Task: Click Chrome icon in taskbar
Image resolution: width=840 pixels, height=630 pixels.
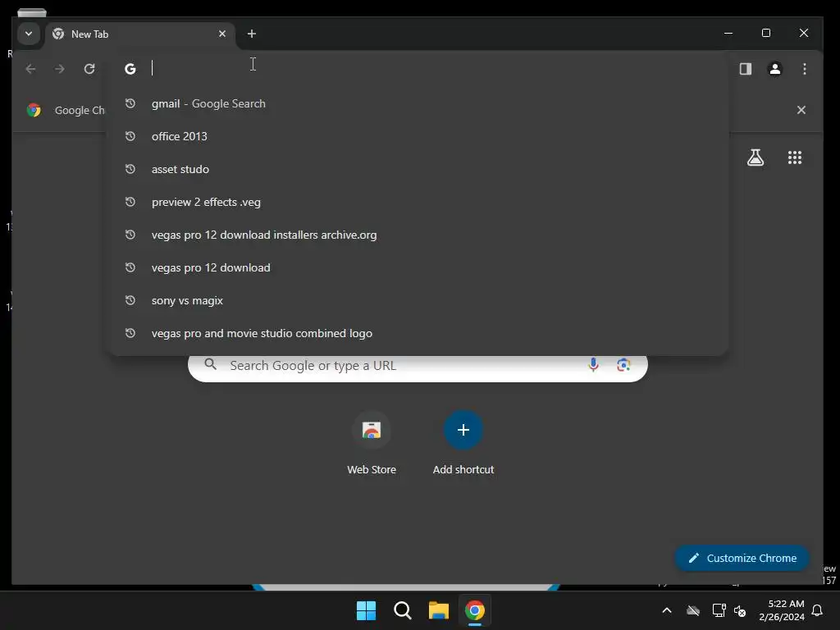Action: tap(475, 610)
